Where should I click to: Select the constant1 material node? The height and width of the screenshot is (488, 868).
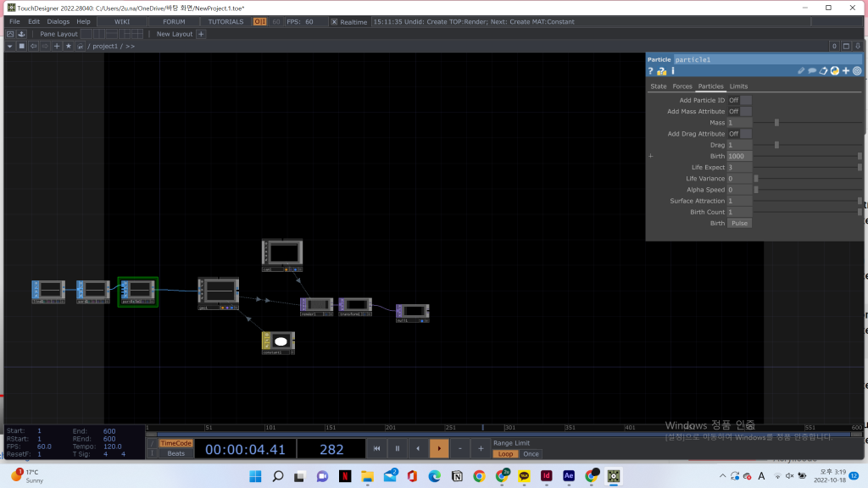278,343
